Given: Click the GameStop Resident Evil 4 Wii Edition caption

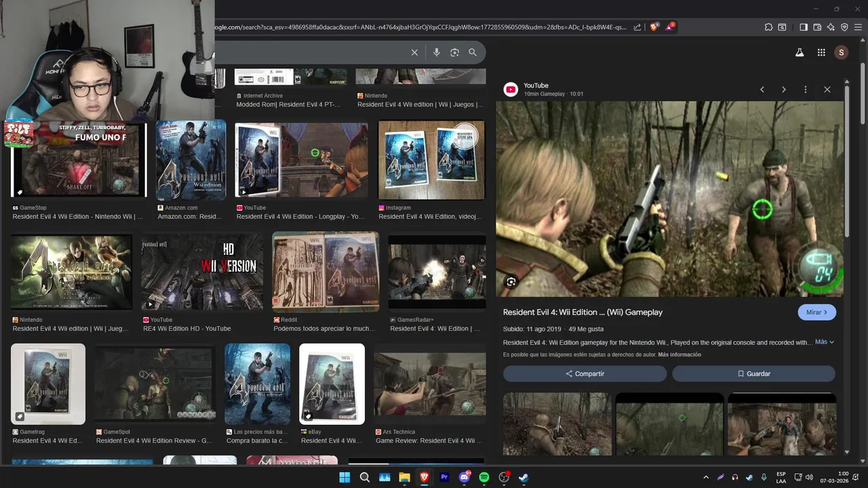Looking at the screenshot, I should [x=78, y=217].
